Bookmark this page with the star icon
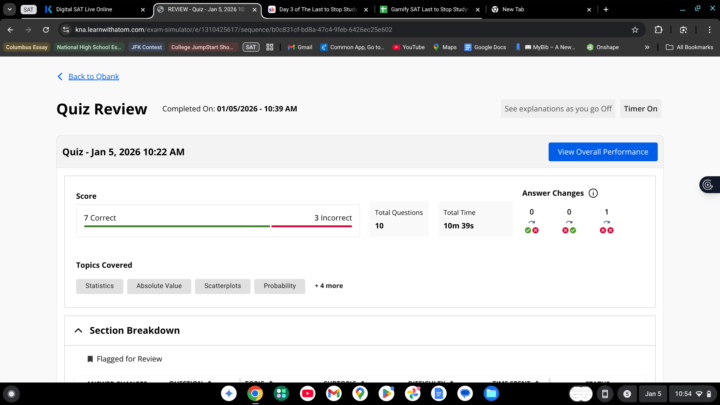 tap(634, 29)
